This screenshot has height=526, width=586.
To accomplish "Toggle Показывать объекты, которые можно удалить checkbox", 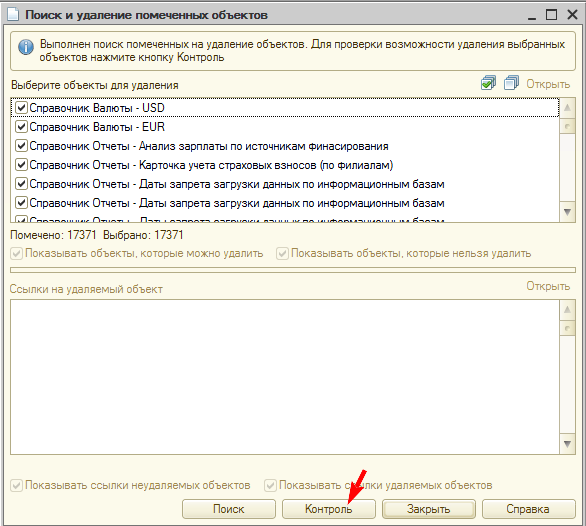I will 16,253.
